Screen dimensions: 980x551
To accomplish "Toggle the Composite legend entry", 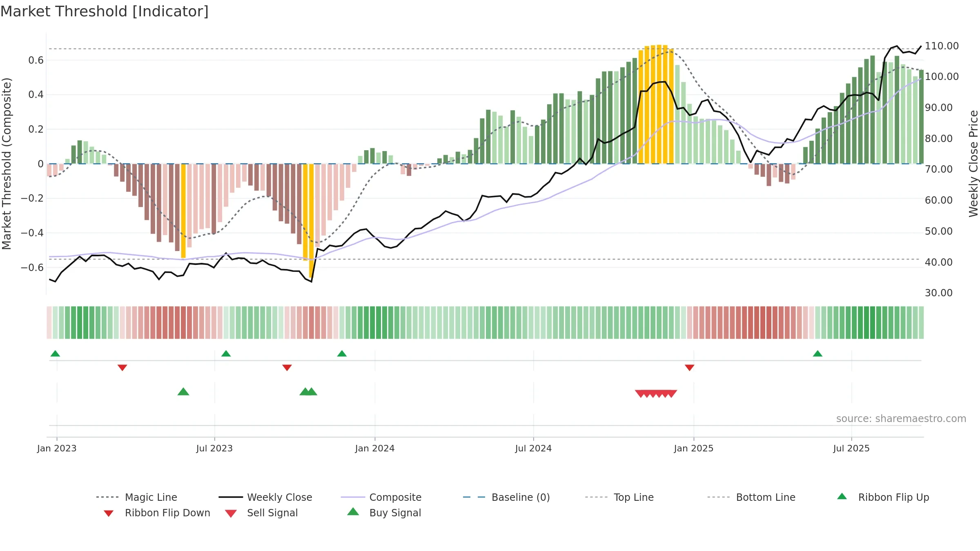I will [x=381, y=497].
